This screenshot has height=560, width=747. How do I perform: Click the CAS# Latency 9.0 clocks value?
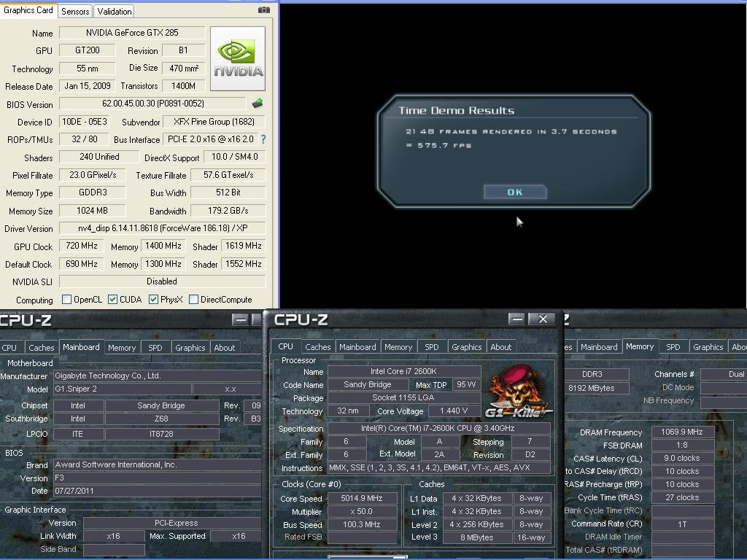pyautogui.click(x=682, y=458)
